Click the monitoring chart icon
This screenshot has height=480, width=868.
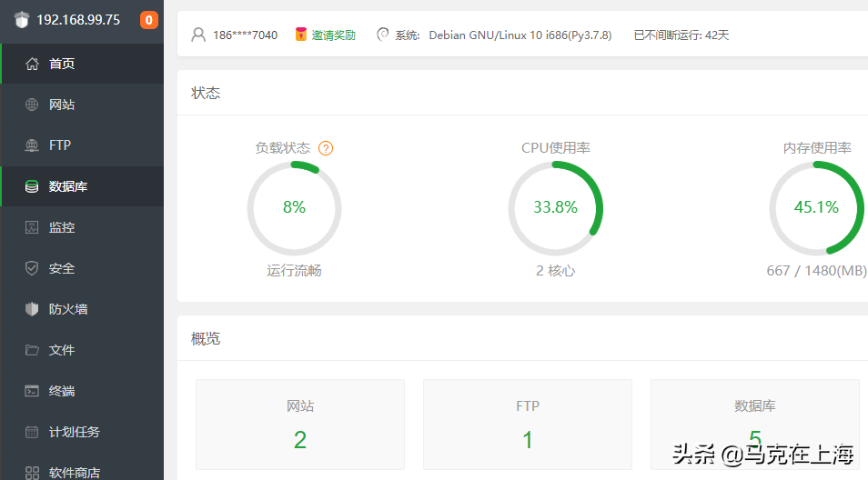[33, 227]
